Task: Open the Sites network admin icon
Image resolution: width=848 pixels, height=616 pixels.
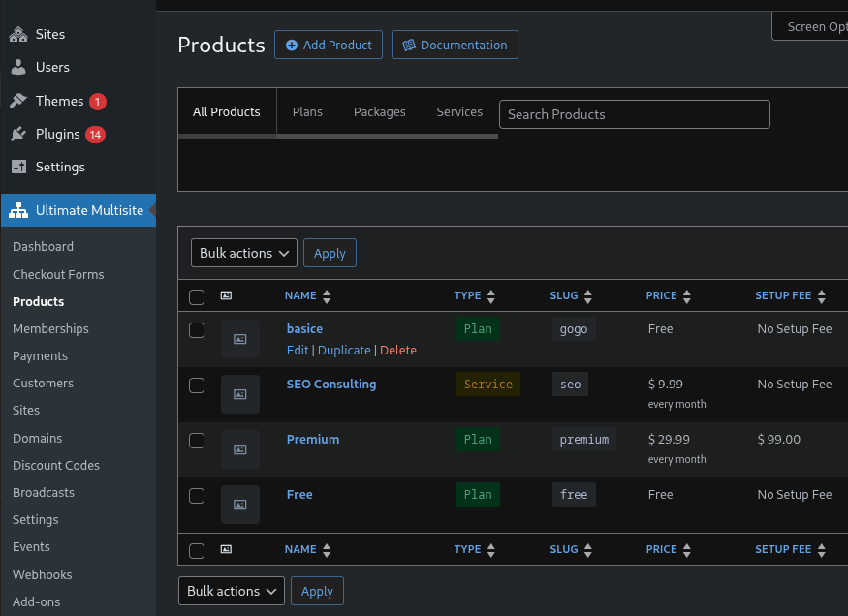Action: tap(19, 34)
